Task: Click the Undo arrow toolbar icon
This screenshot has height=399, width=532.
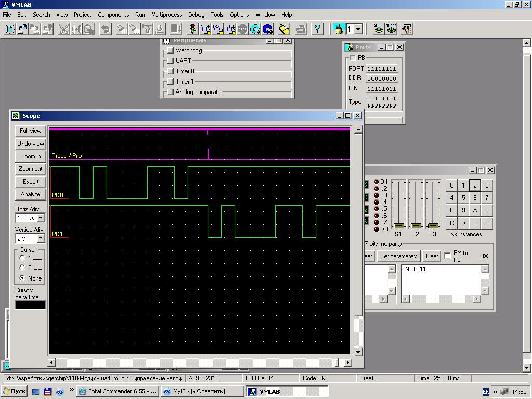Action: (105, 29)
